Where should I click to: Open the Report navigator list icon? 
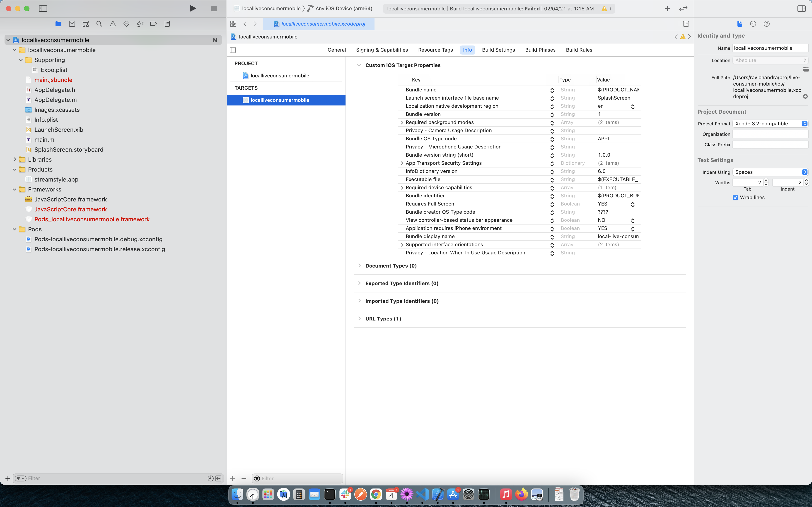click(167, 24)
